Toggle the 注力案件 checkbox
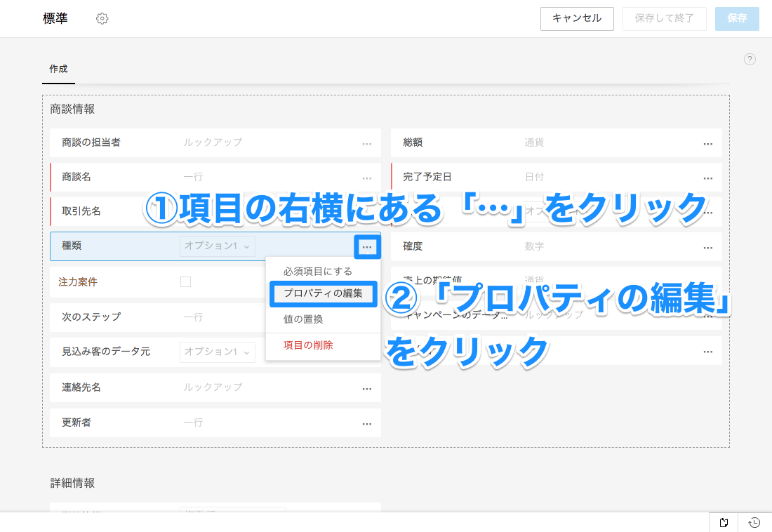Viewport: 772px width, 532px height. click(185, 281)
